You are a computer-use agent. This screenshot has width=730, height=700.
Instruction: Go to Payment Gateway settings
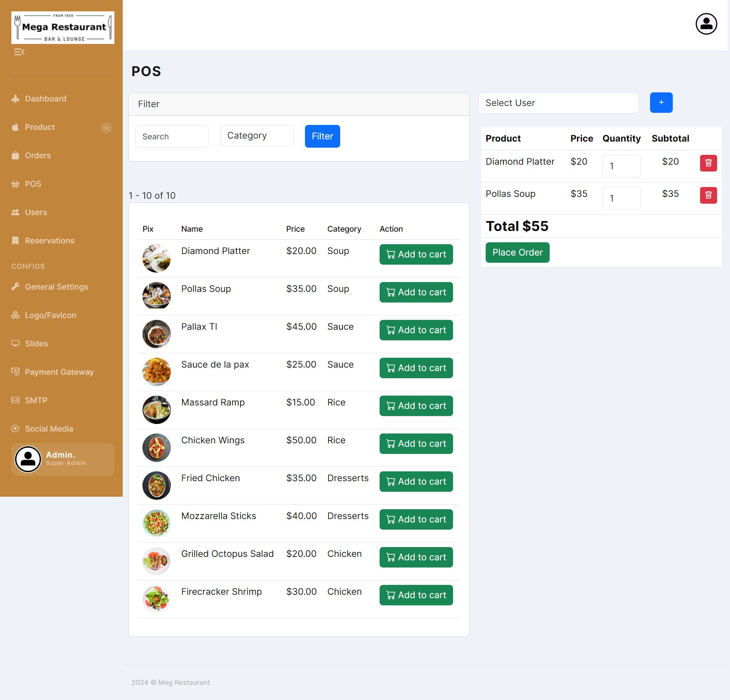click(x=59, y=372)
